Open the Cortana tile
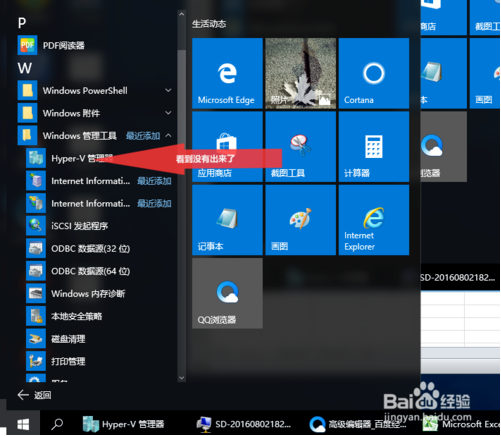 (x=374, y=73)
